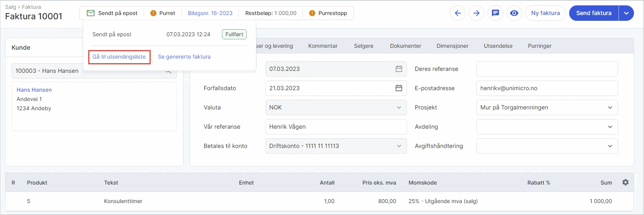This screenshot has height=215, width=644.
Task: Click the customer field 100003 - Hans Hansen
Action: point(94,71)
